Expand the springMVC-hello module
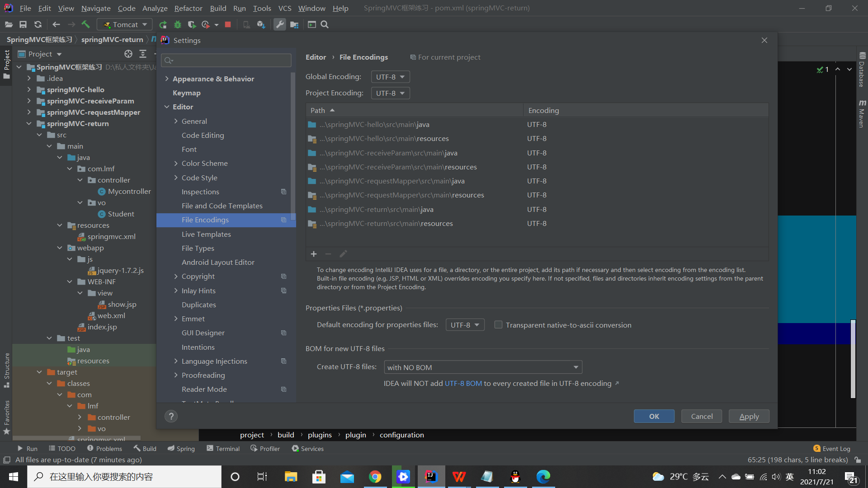 click(x=29, y=89)
